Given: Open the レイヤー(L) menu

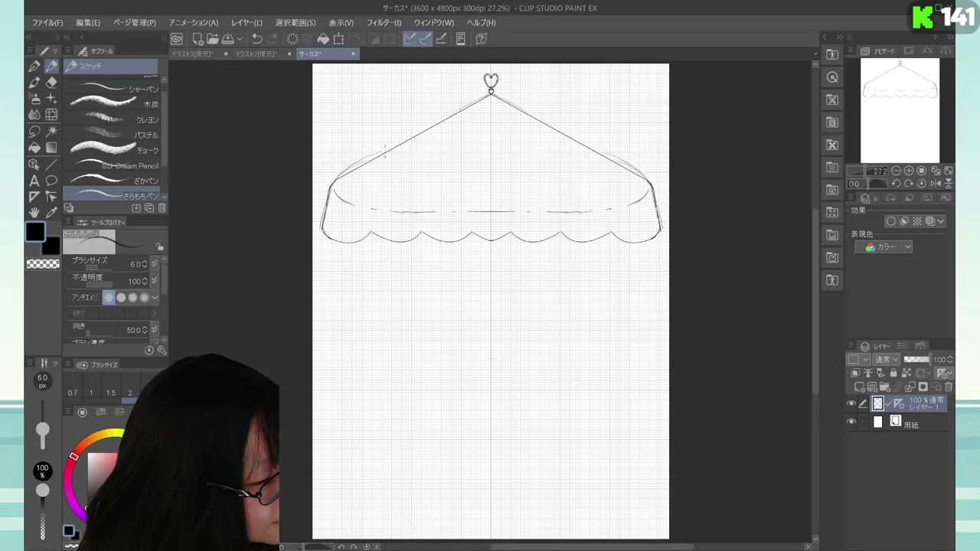Looking at the screenshot, I should click(247, 23).
